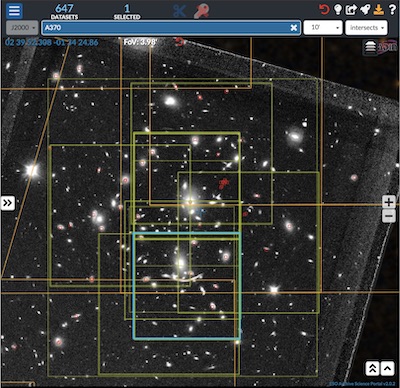Open the J2000 coordinate system dropdown

point(22,28)
